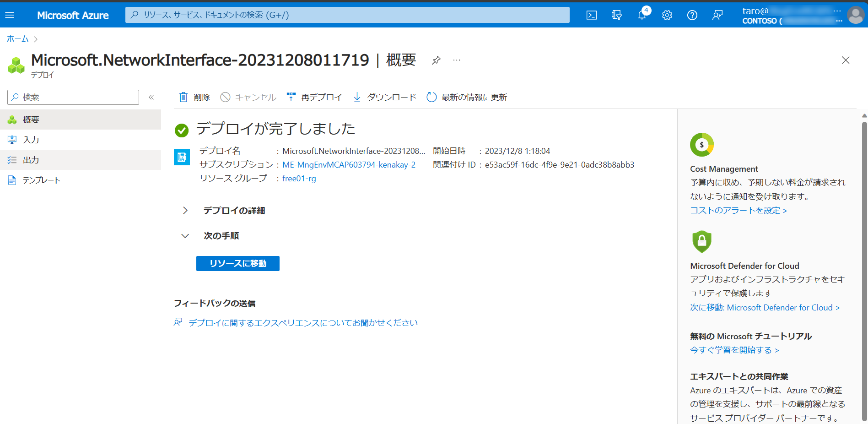Open resource group free01-rg link

click(x=299, y=179)
